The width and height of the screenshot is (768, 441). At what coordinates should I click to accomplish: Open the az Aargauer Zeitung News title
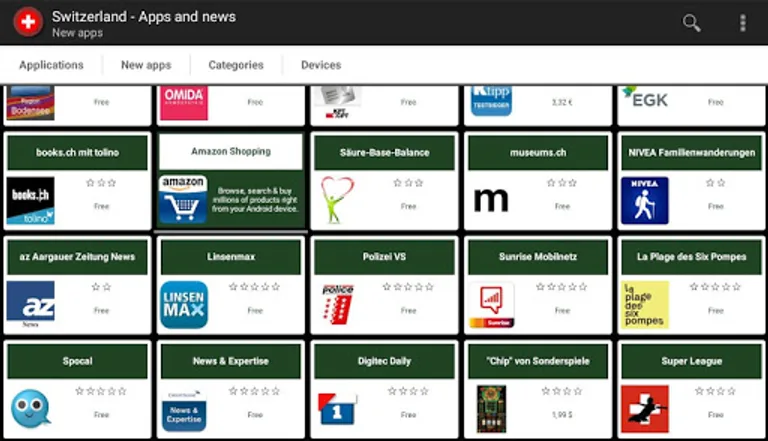(x=77, y=257)
